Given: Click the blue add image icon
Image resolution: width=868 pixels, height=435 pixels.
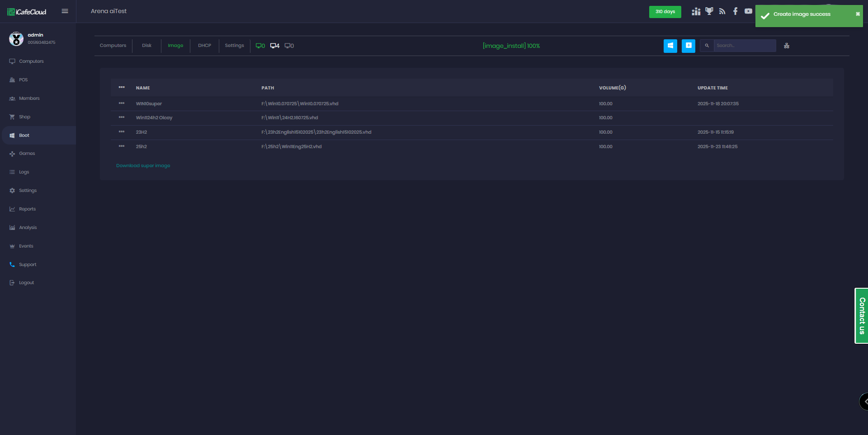Looking at the screenshot, I should pos(688,46).
